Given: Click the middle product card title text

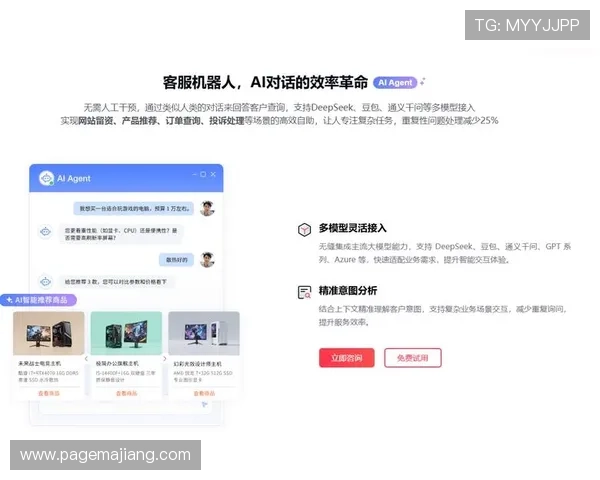Looking at the screenshot, I should click(x=117, y=363).
